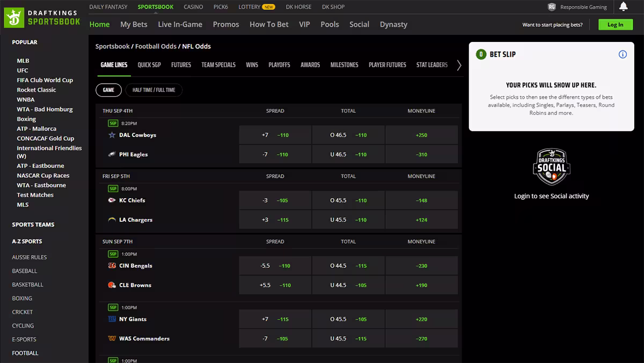
Task: Go to Live In-Game page
Action: tap(180, 25)
